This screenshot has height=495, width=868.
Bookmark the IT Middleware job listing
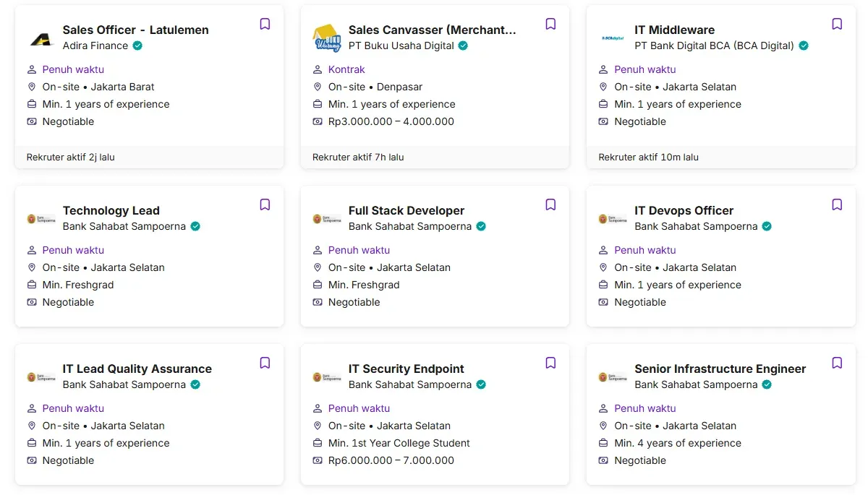pyautogui.click(x=837, y=24)
